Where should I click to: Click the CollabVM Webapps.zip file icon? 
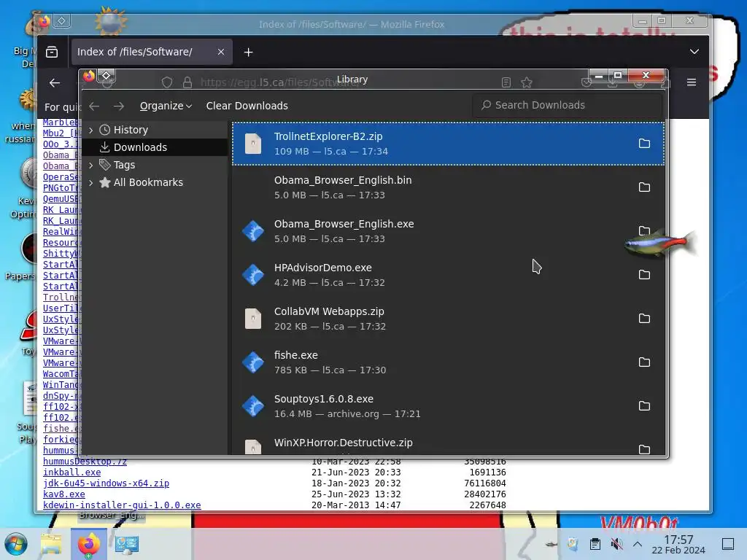click(253, 319)
